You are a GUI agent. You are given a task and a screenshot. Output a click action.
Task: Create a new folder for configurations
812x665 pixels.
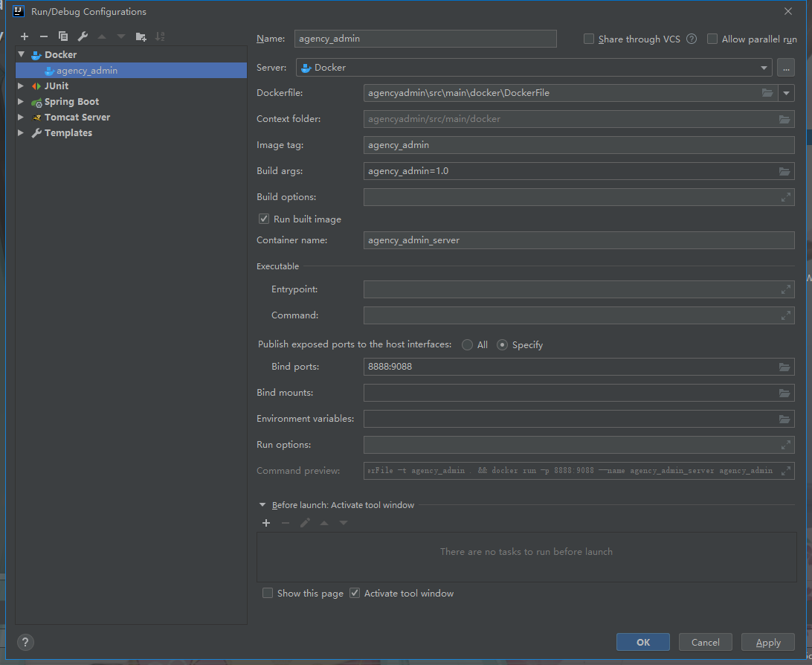click(141, 36)
